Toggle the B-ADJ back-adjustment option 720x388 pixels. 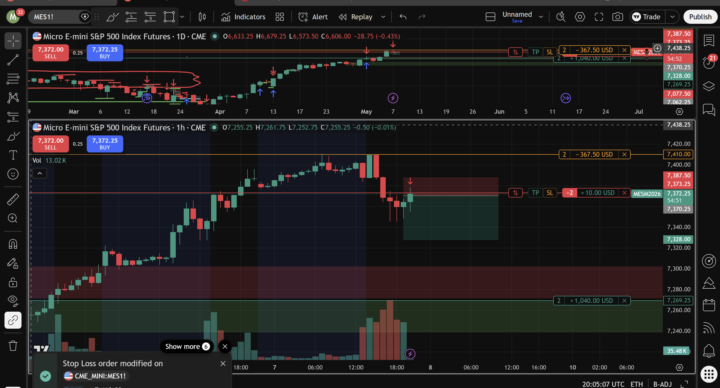(662, 384)
